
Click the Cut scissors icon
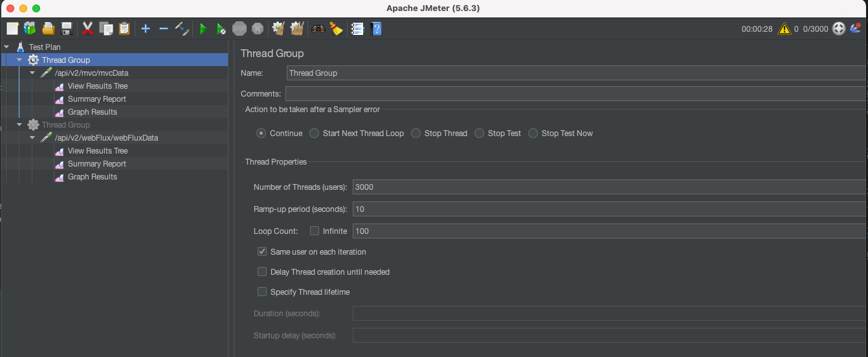click(x=88, y=29)
